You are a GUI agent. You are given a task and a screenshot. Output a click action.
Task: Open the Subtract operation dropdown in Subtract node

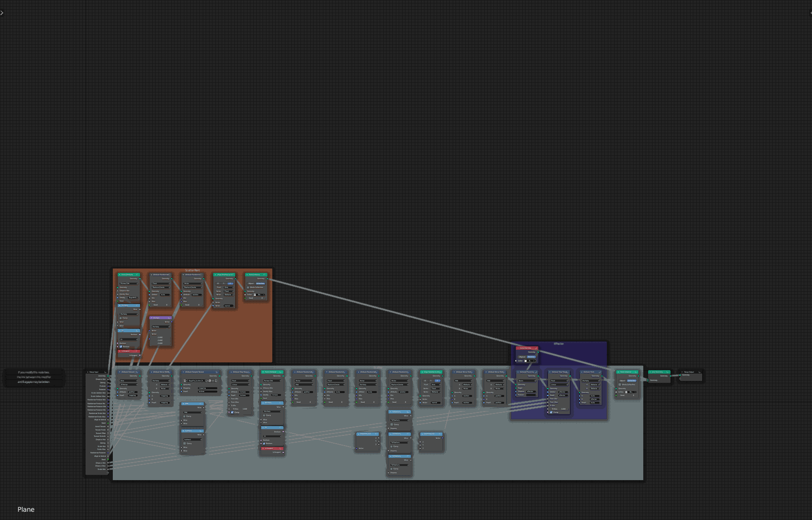(x=193, y=439)
